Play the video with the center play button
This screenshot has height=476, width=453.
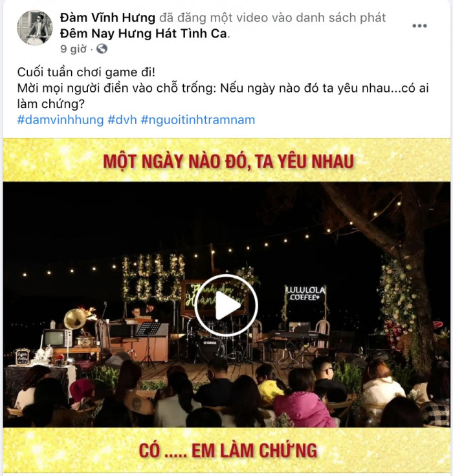pyautogui.click(x=226, y=306)
